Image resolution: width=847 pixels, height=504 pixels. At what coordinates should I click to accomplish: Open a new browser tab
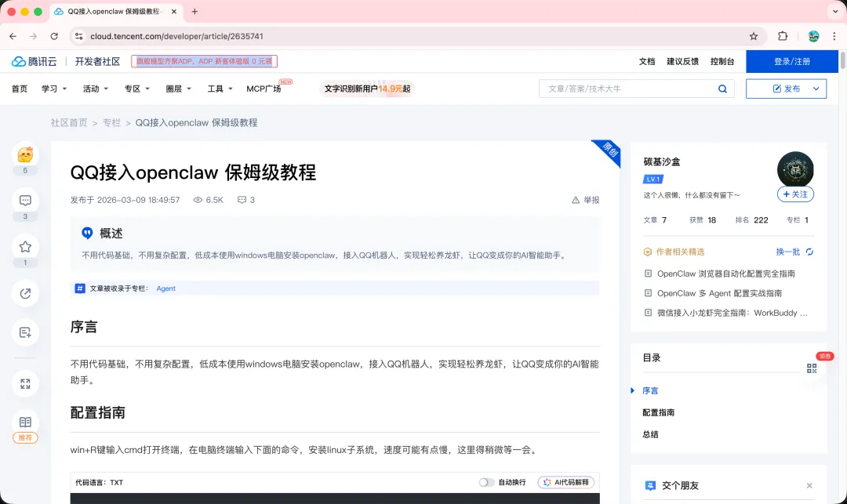coord(194,11)
